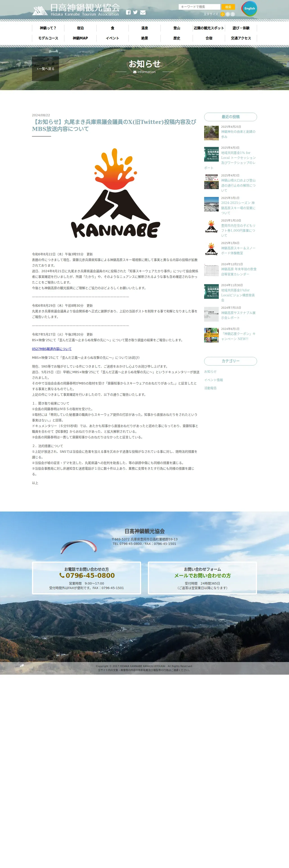The height and width of the screenshot is (868, 289).
Task: Open the Twitter icon in header
Action: tap(135, 12)
